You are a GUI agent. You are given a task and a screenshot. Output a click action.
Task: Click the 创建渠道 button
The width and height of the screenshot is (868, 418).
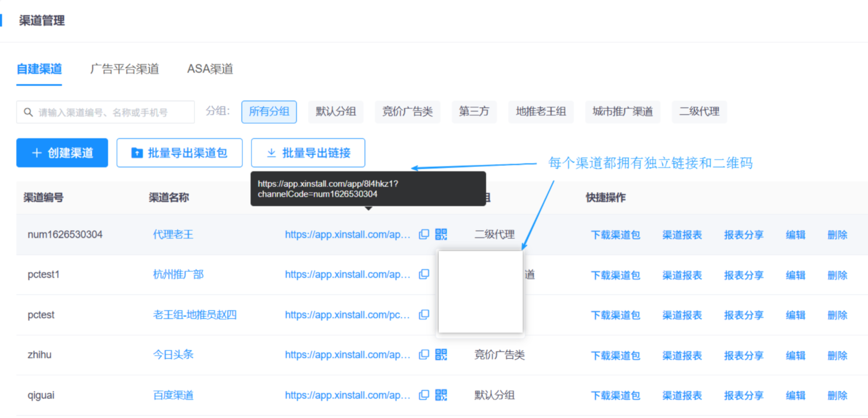[x=62, y=153]
